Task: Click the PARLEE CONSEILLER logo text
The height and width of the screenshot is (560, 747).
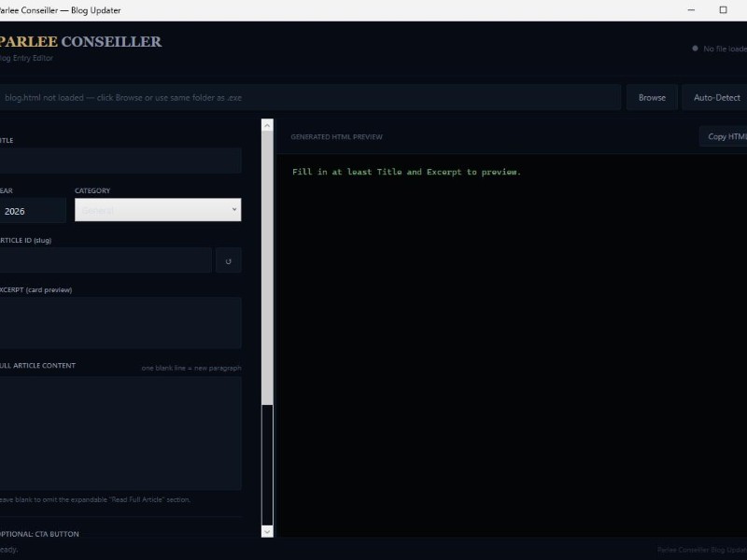Action: click(80, 41)
